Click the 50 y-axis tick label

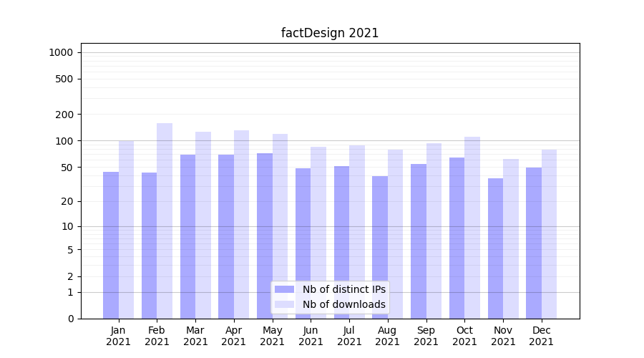point(68,168)
